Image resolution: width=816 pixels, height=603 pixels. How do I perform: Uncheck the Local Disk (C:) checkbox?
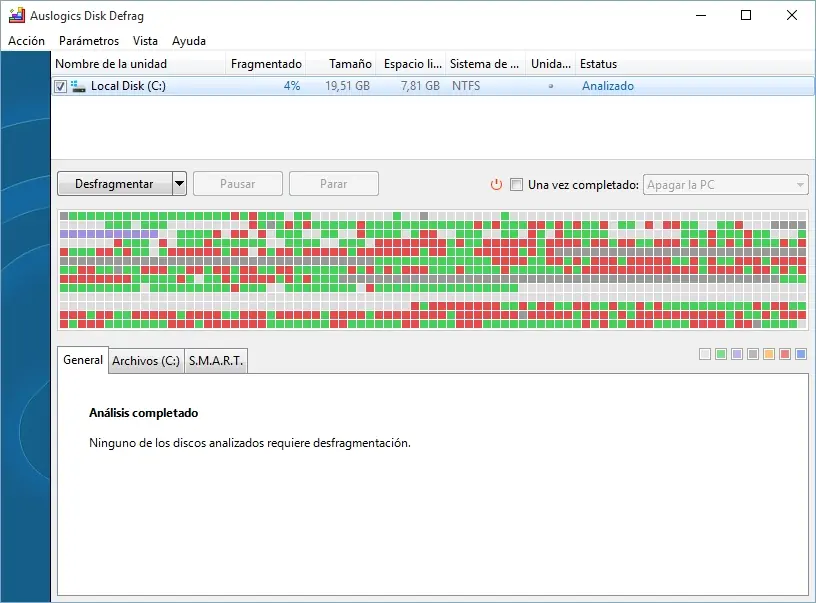pos(61,86)
